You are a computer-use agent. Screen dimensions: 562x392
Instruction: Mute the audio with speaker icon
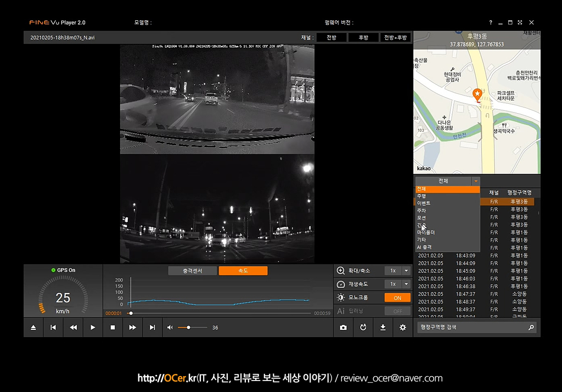tap(170, 327)
